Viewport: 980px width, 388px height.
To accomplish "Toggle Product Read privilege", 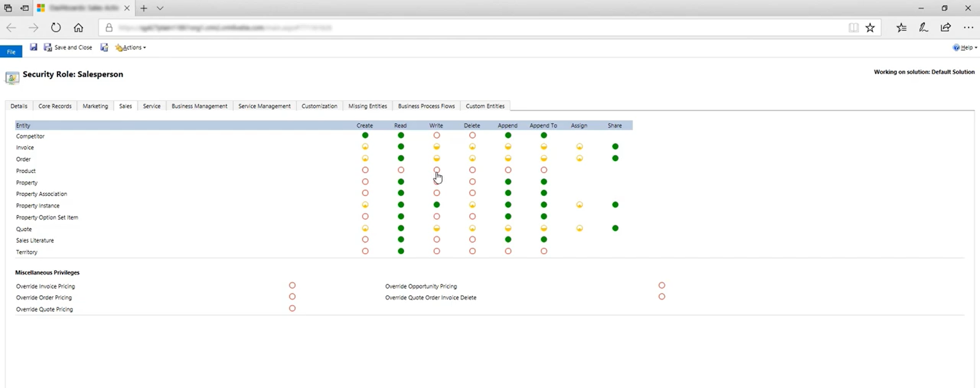I will (401, 170).
